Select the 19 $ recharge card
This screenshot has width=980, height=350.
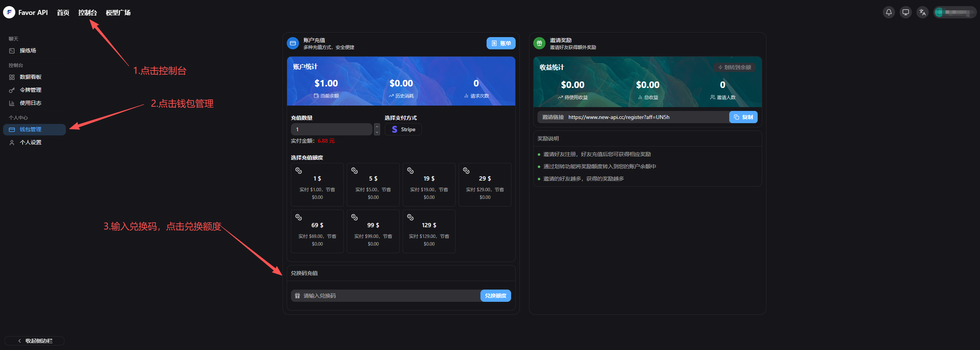pos(429,185)
